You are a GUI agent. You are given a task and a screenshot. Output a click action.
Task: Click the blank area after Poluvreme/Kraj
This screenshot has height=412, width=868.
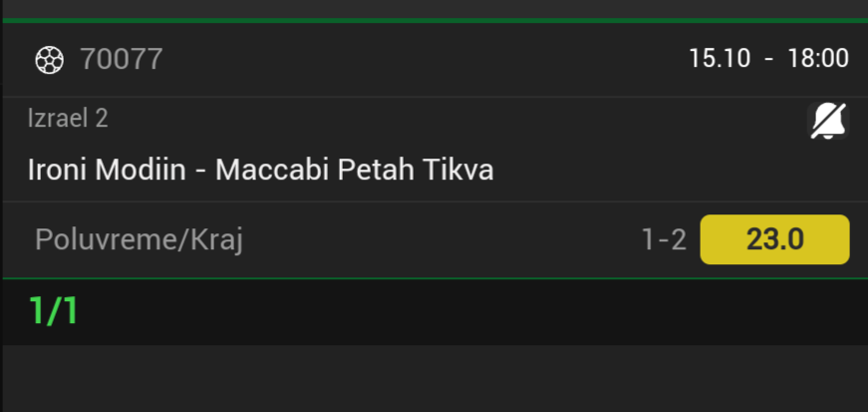pyautogui.click(x=438, y=239)
